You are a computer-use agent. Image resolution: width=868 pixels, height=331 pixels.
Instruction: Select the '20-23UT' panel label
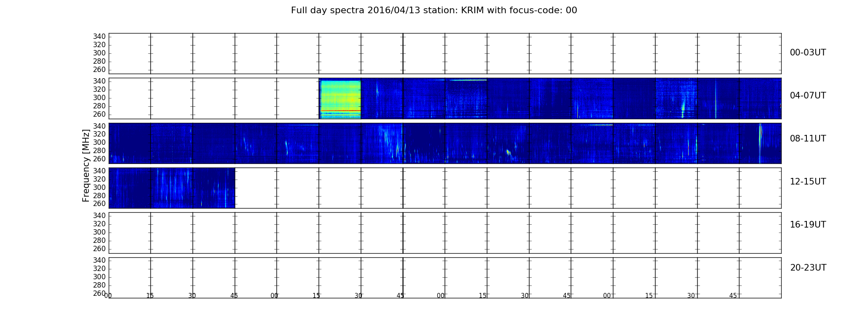pos(808,268)
